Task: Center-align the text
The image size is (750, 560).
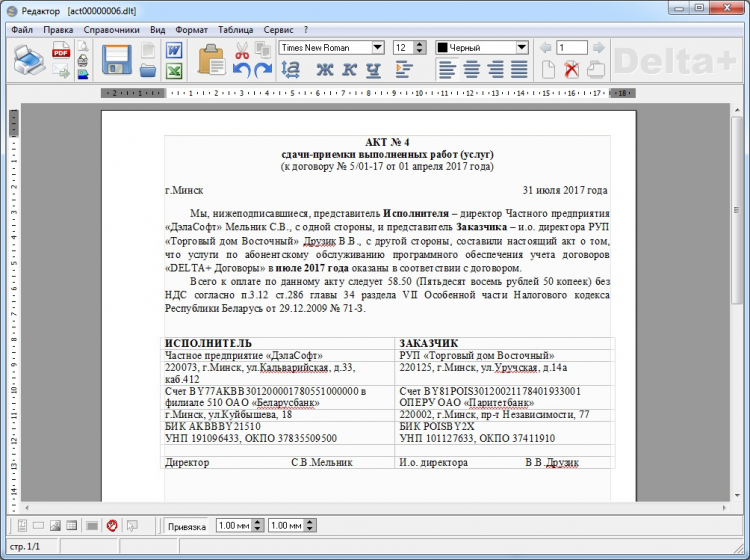Action: tap(471, 70)
